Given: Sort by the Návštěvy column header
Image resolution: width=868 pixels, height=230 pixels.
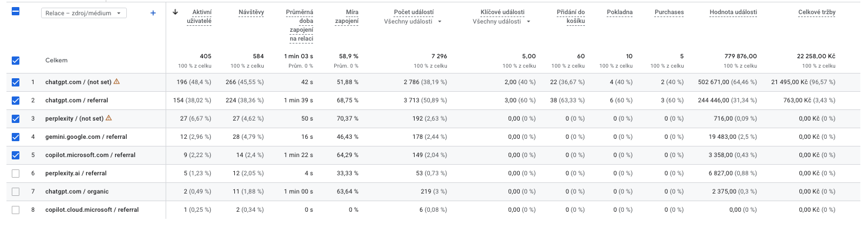Looking at the screenshot, I should pyautogui.click(x=251, y=12).
